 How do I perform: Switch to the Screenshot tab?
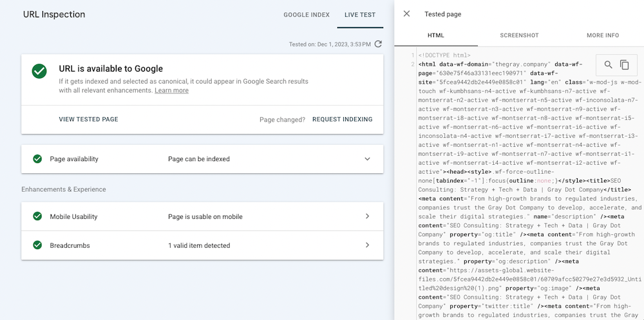(519, 35)
